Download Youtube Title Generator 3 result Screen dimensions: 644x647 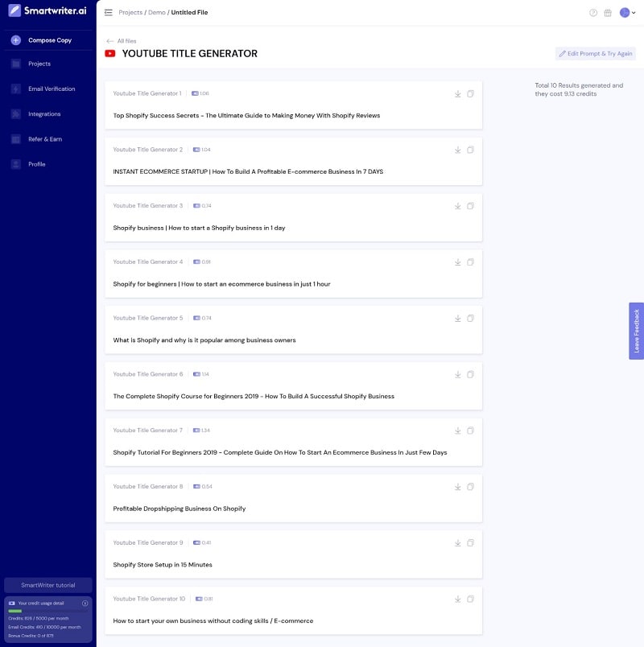click(458, 206)
